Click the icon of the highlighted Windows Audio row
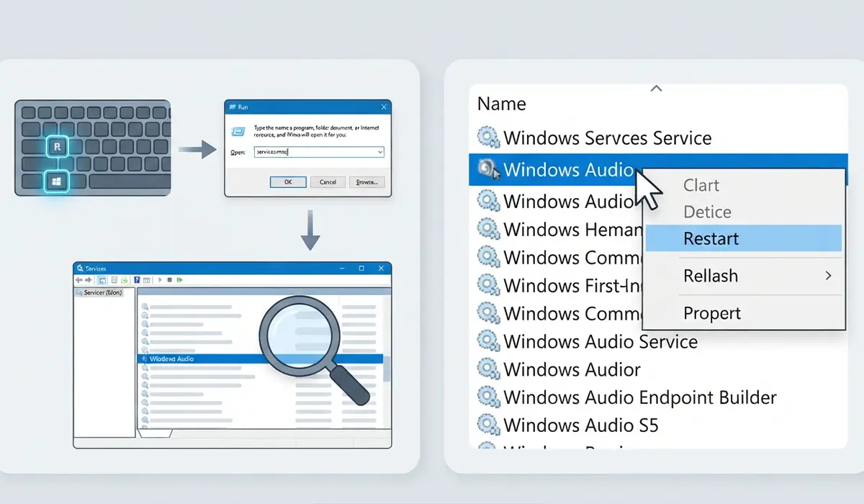 point(489,169)
